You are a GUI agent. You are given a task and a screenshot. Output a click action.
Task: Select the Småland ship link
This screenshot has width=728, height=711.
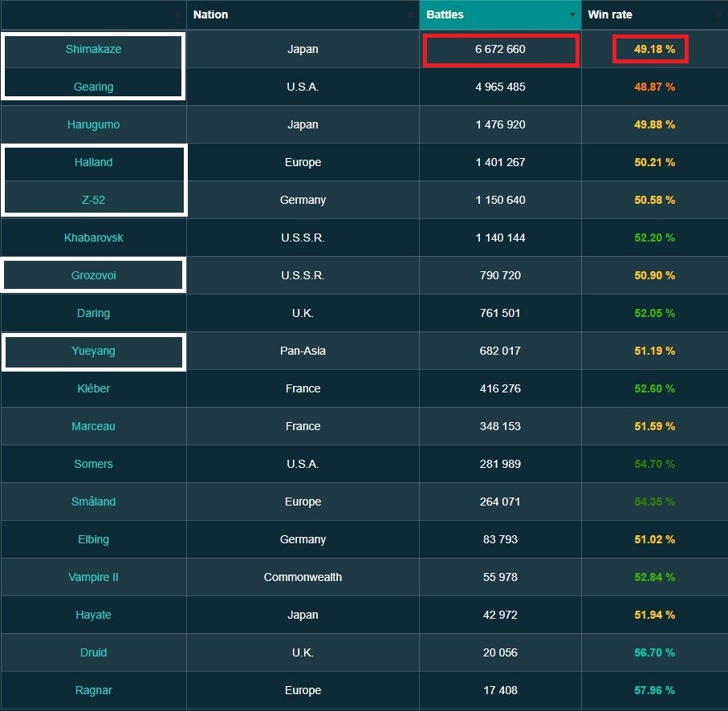point(93,502)
